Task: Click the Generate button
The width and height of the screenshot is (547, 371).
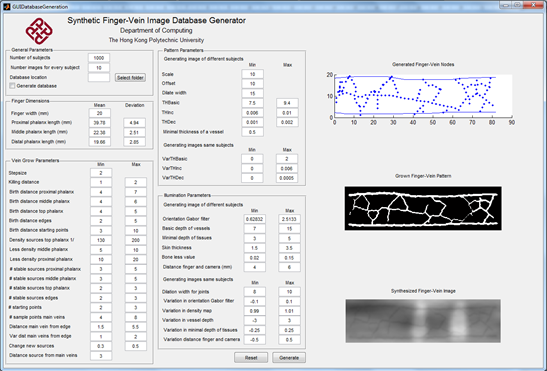Action: [x=289, y=358]
